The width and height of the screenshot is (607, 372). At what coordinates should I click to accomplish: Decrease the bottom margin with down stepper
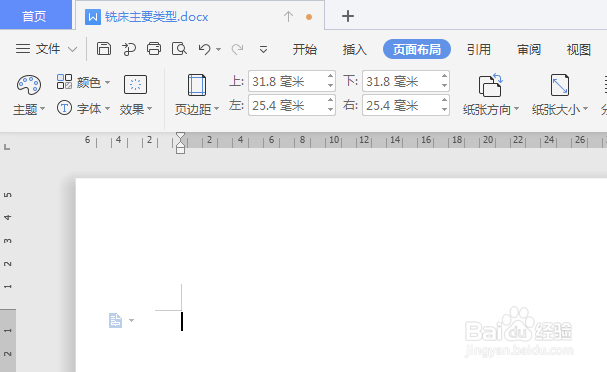[444, 86]
